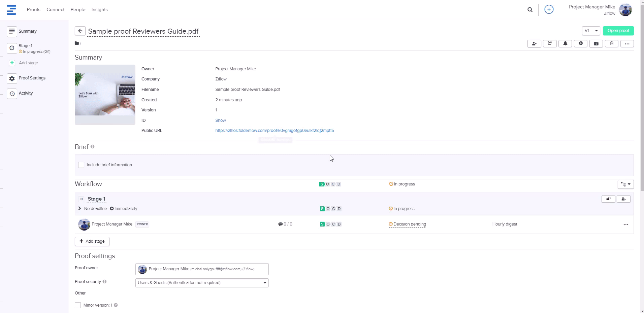644x313 pixels.
Task: Open the search magnifier icon
Action: coord(530,10)
